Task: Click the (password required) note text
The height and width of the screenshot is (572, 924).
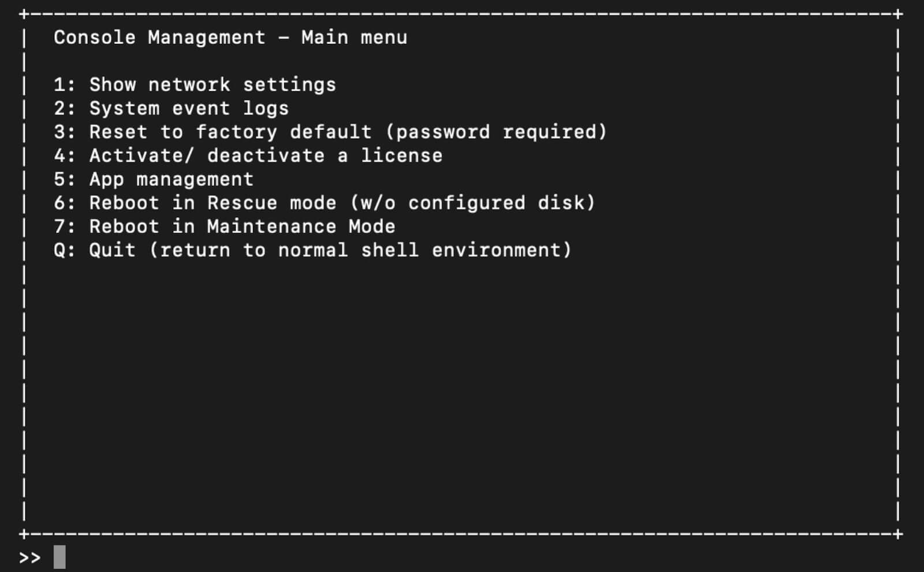Action: (x=496, y=132)
